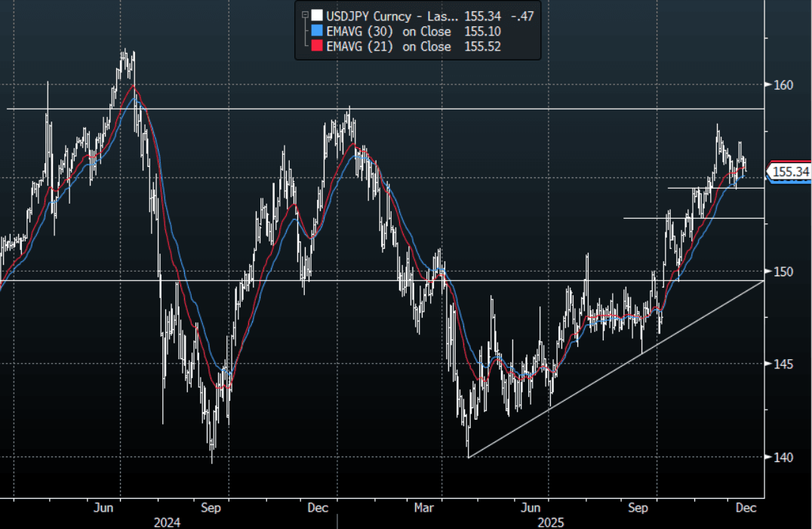Click the Jun 2024 label on the date axis
Image resolution: width=812 pixels, height=529 pixels.
(x=103, y=508)
